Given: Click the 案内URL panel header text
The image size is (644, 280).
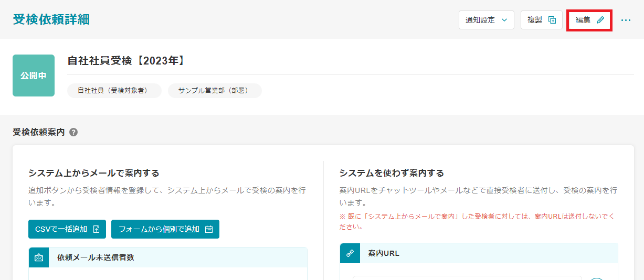Looking at the screenshot, I should pyautogui.click(x=384, y=253).
